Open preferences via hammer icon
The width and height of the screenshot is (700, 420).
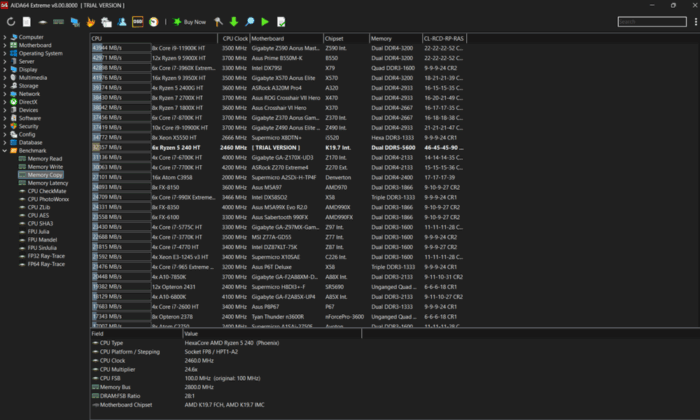218,21
